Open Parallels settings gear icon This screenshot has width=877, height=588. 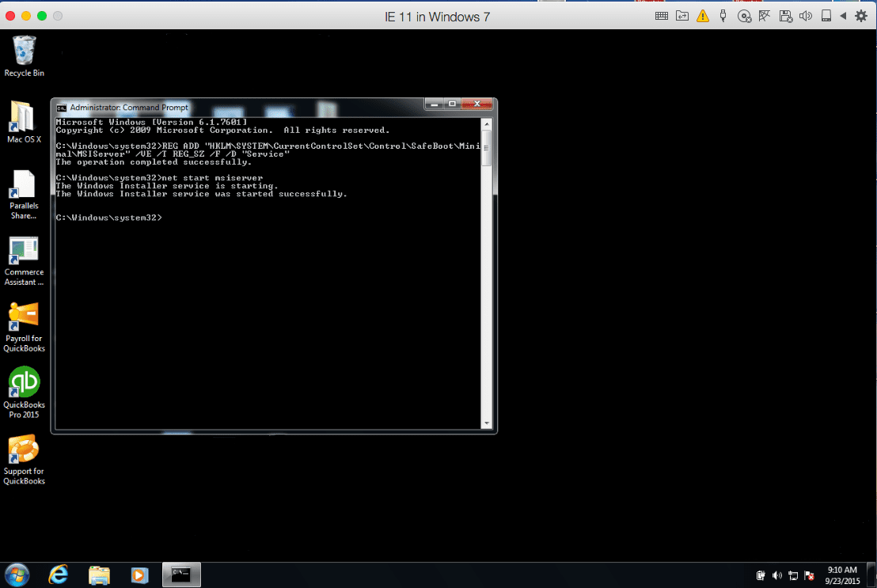click(x=861, y=16)
